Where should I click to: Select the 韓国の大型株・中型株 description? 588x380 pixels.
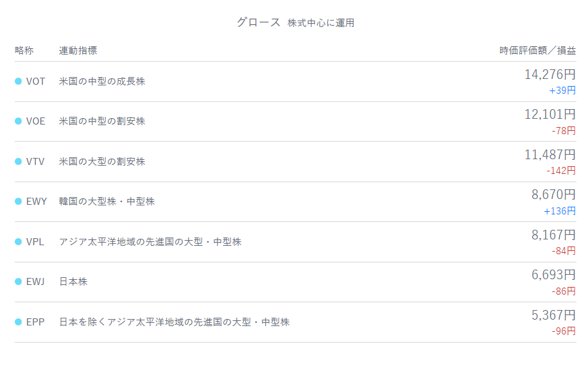coord(107,202)
